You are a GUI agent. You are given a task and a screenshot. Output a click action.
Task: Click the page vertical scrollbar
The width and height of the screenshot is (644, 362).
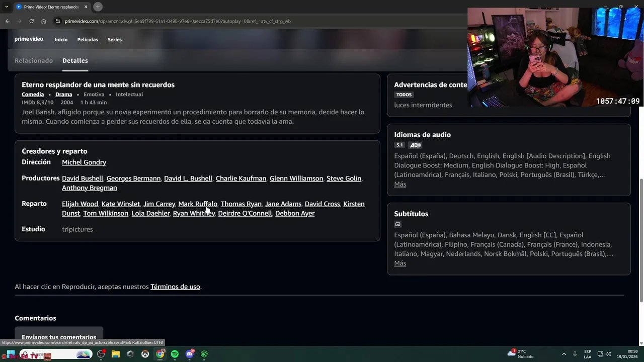(641, 241)
